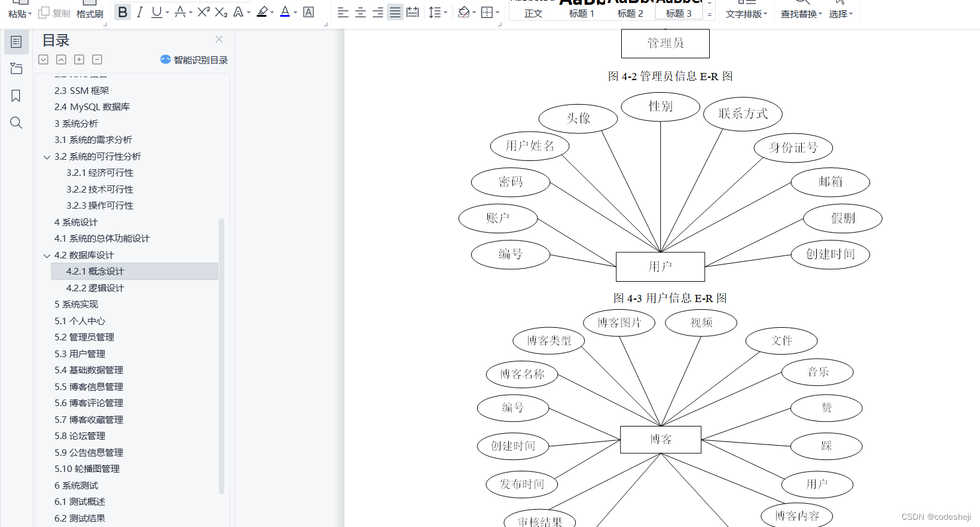Collapse 3.2 系统的可行性分析 section
980x527 pixels.
point(47,157)
